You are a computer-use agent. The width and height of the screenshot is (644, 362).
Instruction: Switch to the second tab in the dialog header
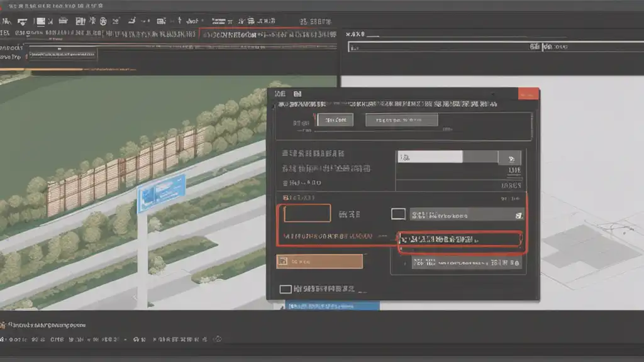coord(297,94)
